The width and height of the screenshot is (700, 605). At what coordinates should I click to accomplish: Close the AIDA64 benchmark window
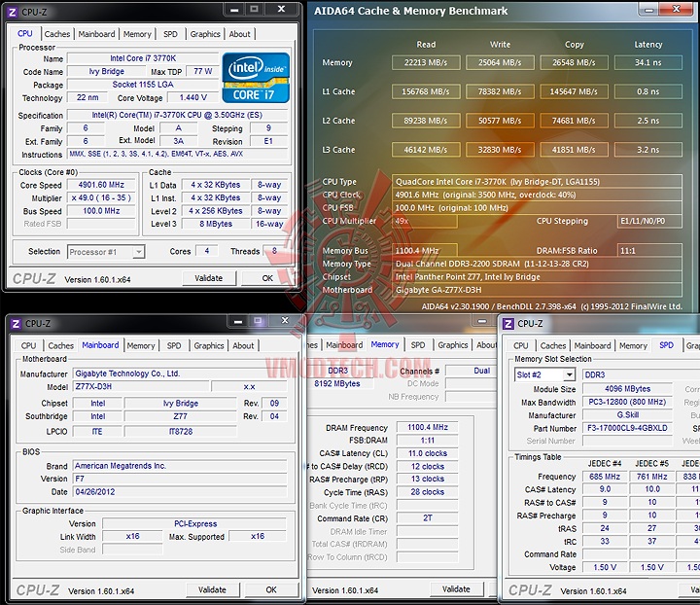pos(677,9)
